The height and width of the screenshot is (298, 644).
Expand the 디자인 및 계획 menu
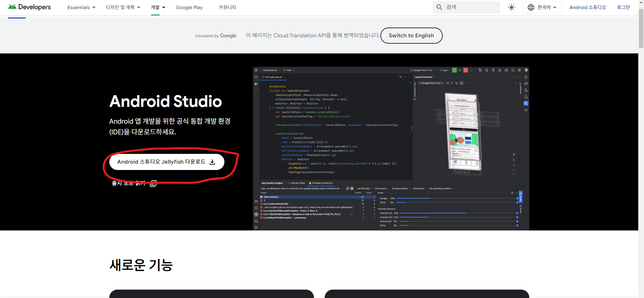click(x=123, y=7)
